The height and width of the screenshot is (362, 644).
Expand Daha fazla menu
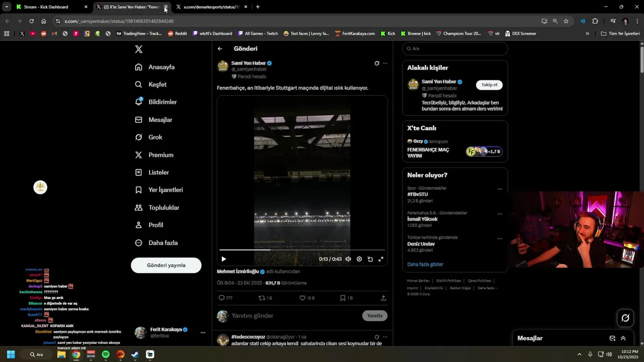pos(156,243)
